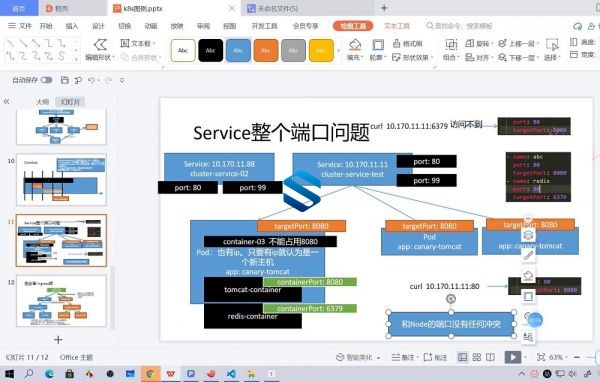This screenshot has width=600, height=382.
Task: Start slideshow with the play button
Action: pyautogui.click(x=512, y=357)
